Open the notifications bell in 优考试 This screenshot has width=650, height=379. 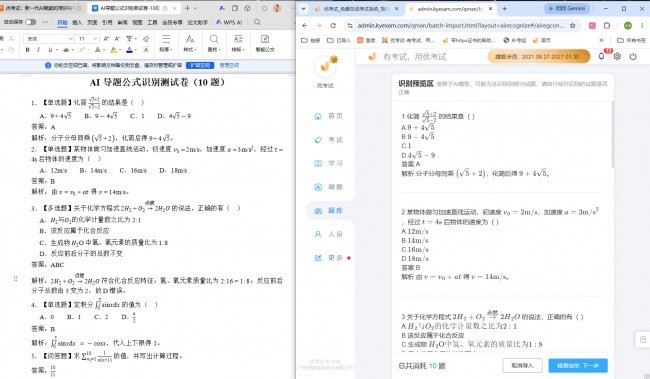click(x=601, y=56)
